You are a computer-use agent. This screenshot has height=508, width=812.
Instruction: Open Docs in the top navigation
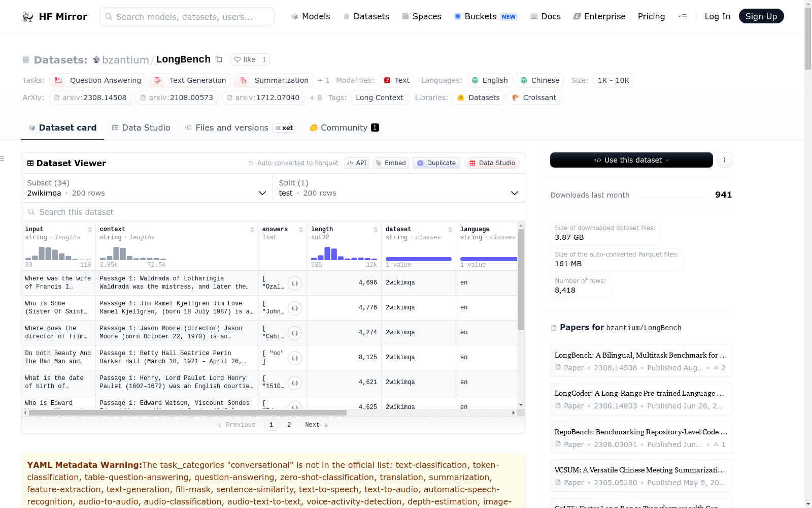coord(546,16)
